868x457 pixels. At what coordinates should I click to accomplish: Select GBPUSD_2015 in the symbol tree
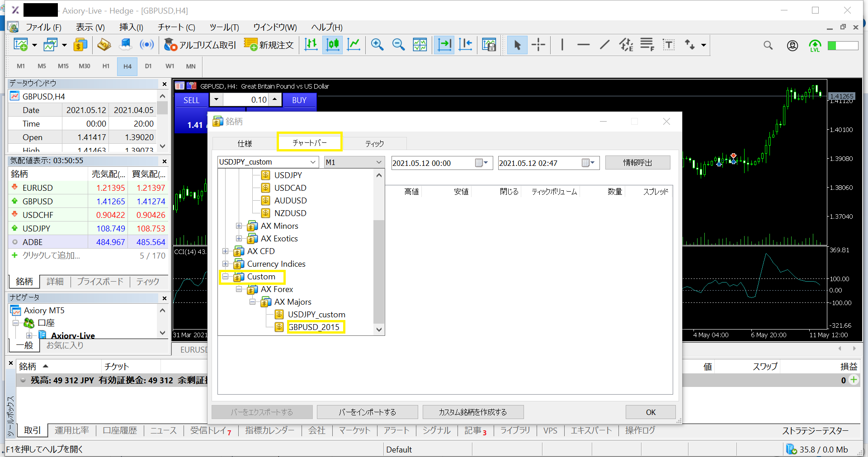click(314, 327)
